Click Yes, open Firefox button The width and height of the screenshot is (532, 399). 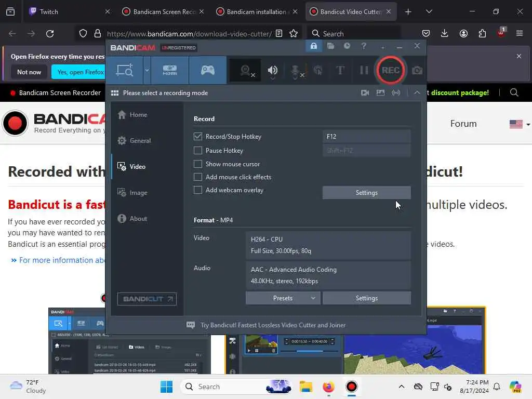point(78,72)
